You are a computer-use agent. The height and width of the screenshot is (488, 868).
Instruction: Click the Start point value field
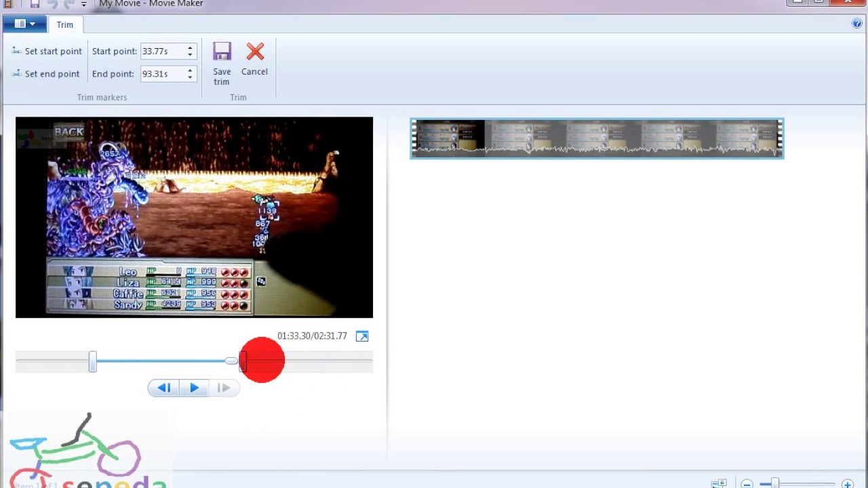(x=162, y=52)
